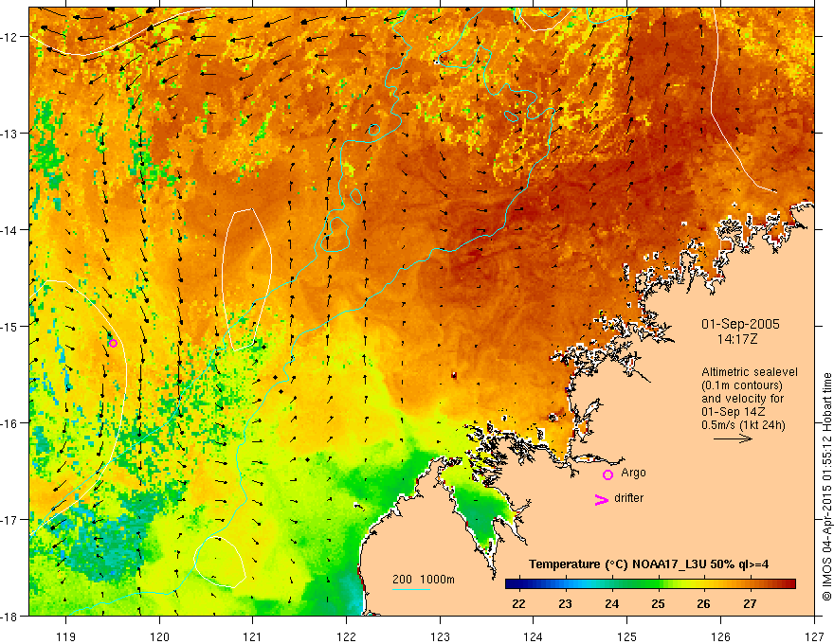Click the '0.5m/s (1kt 24h)' text
834x644 pixels.
pos(744,424)
